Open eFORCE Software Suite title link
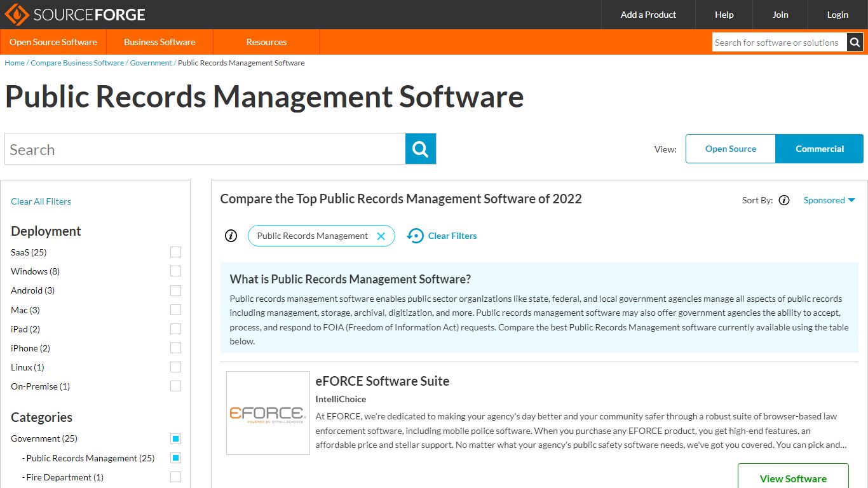This screenshot has width=868, height=488. click(383, 381)
